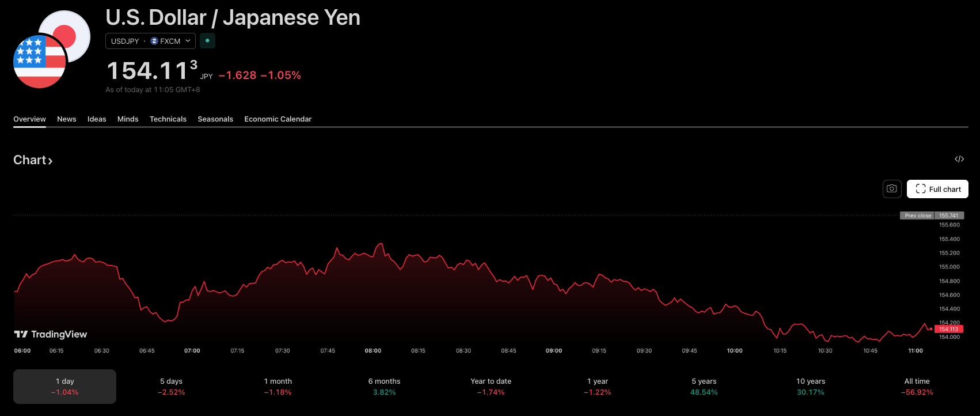The image size is (980, 416).
Task: Click the 154.800 price axis label
Action: (949, 281)
